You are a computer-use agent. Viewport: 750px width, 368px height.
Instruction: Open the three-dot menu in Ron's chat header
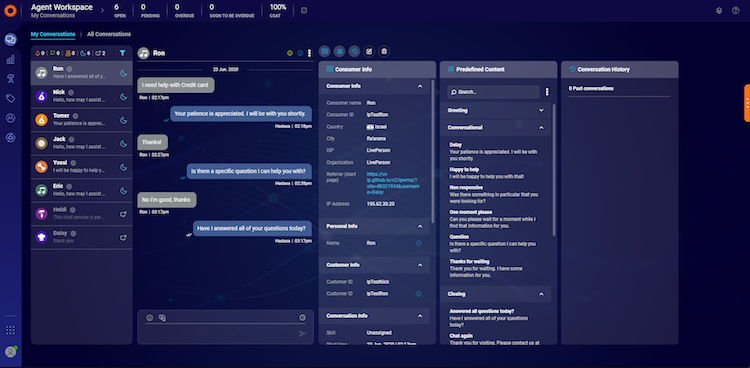[x=309, y=53]
